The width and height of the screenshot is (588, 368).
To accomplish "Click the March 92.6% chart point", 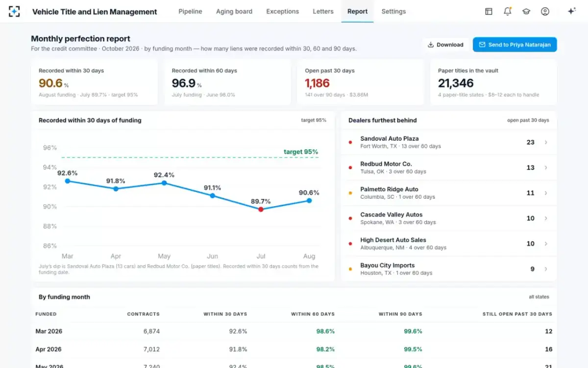I will (x=68, y=181).
